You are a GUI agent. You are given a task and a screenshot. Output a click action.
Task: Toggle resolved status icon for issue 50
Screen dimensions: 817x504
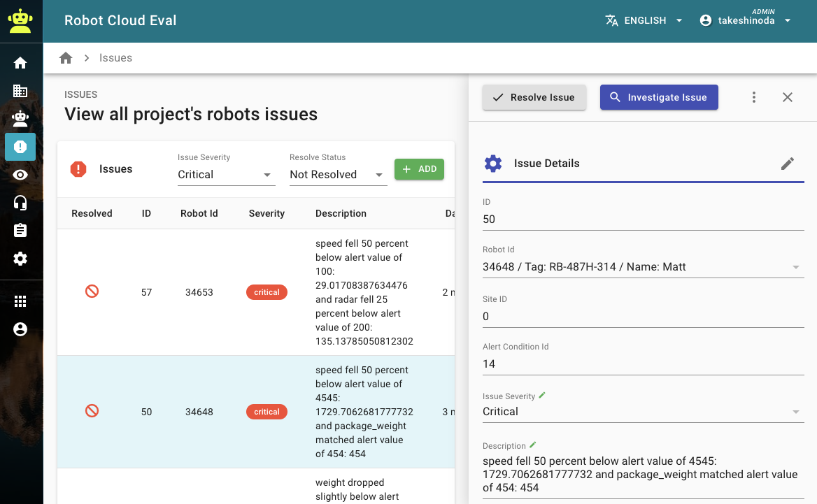(92, 411)
